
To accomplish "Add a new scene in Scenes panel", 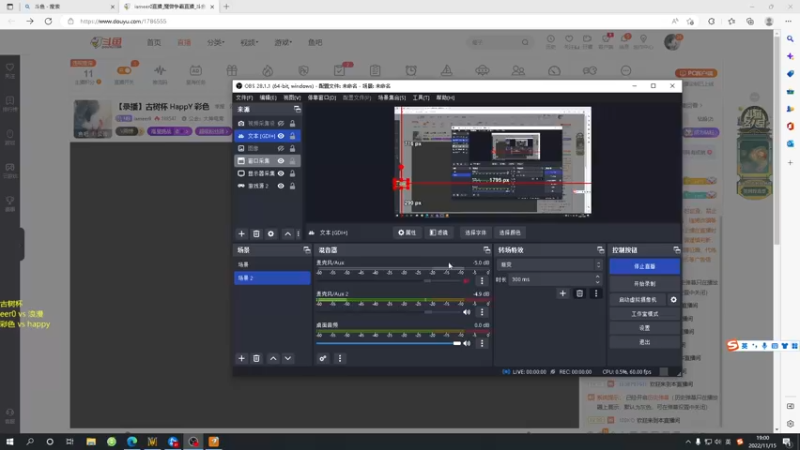I will point(241,358).
